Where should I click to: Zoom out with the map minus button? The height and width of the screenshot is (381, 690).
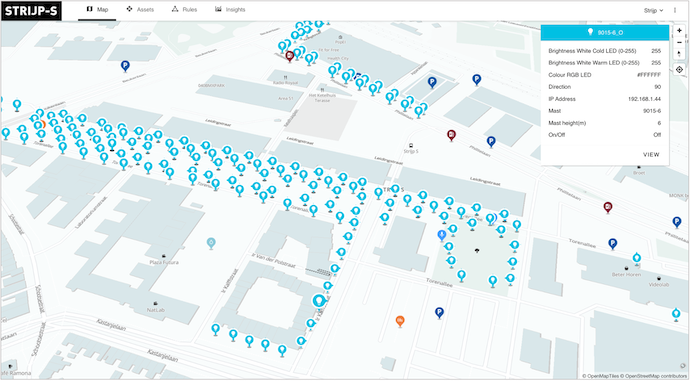[679, 42]
